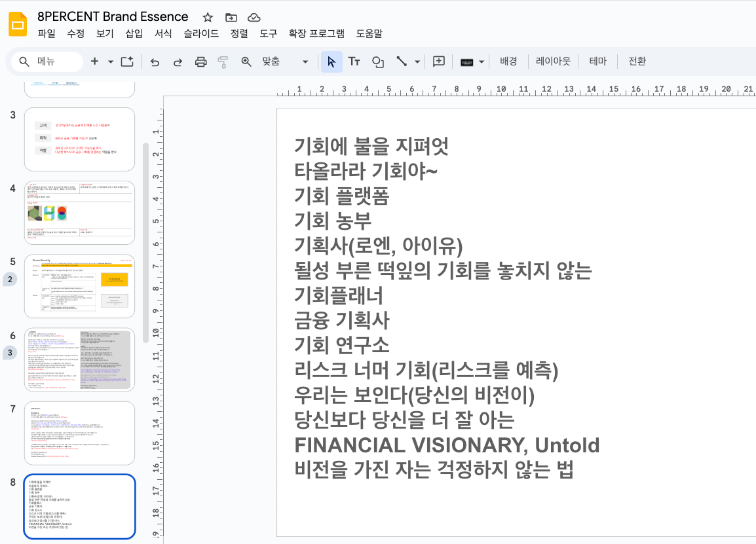Click the text line '타올라라 기회야~'
This screenshot has width=756, height=544.
366,171
